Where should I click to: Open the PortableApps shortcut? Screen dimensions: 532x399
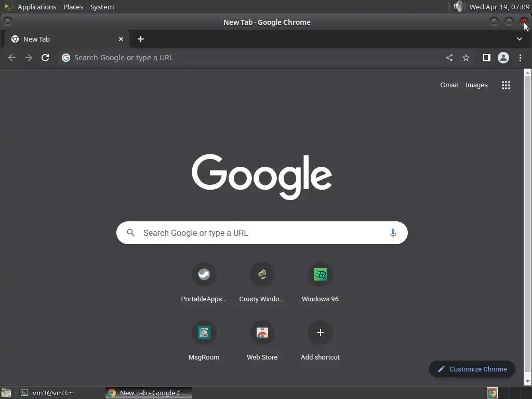click(204, 282)
